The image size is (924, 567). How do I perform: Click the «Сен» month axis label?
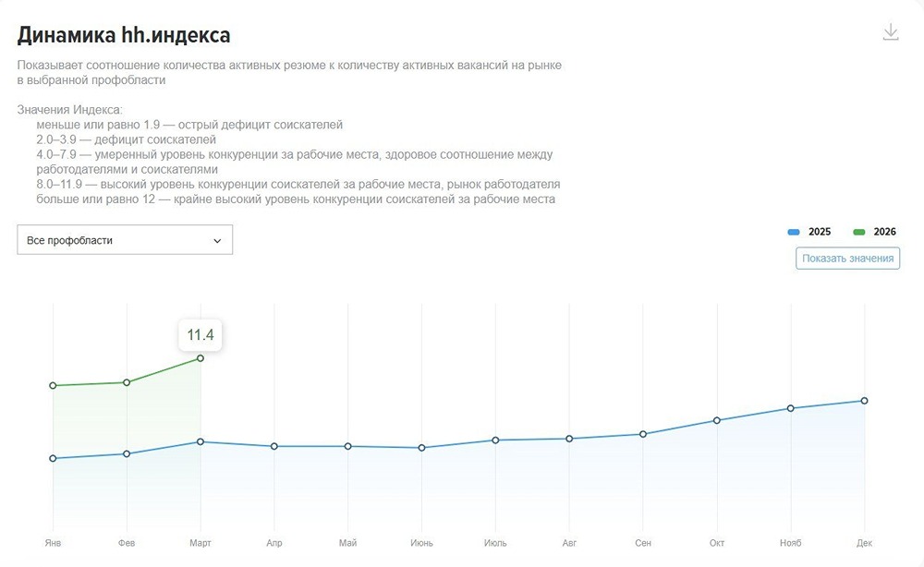coord(643,543)
